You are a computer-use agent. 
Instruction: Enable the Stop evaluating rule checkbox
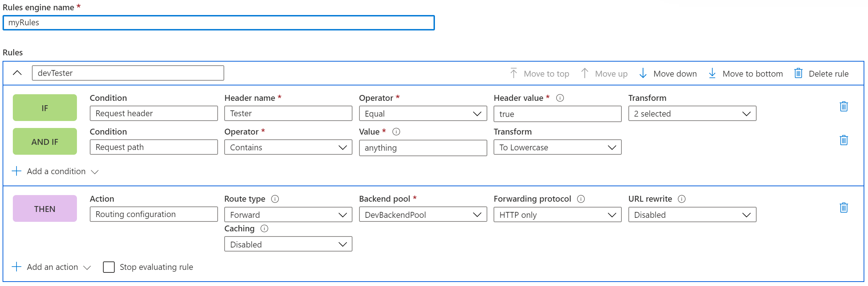[x=109, y=267]
